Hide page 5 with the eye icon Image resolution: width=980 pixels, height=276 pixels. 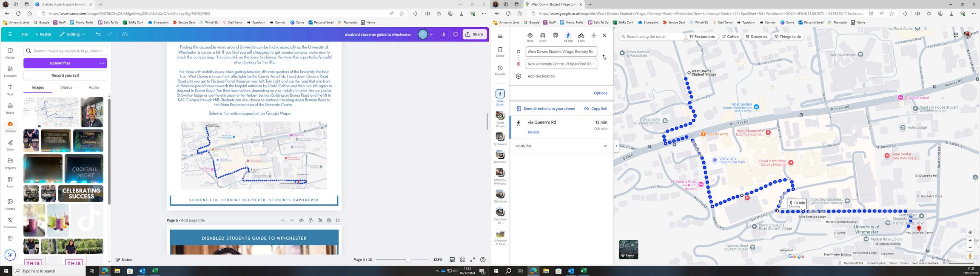coord(301,220)
